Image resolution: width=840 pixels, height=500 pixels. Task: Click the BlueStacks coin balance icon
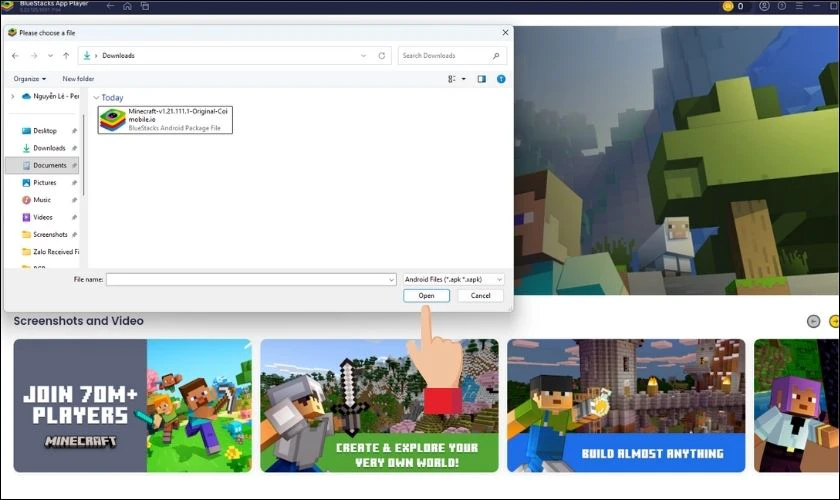click(728, 6)
